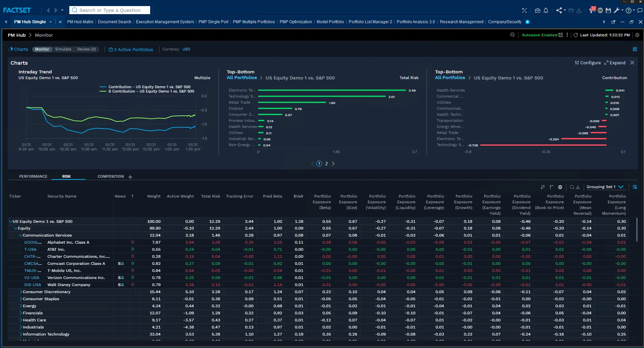Switch to the PERFORMANCE tab
644x348 pixels.
[x=33, y=176]
